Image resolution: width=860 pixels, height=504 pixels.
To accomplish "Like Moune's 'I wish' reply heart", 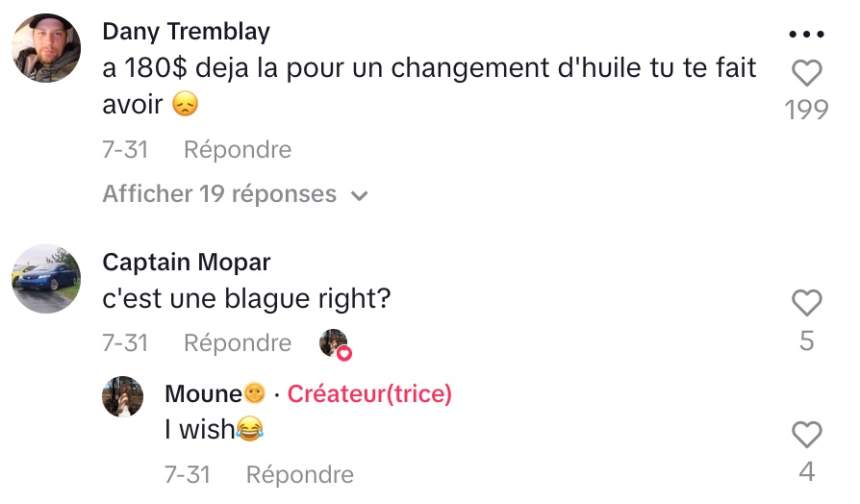I will click(x=807, y=434).
